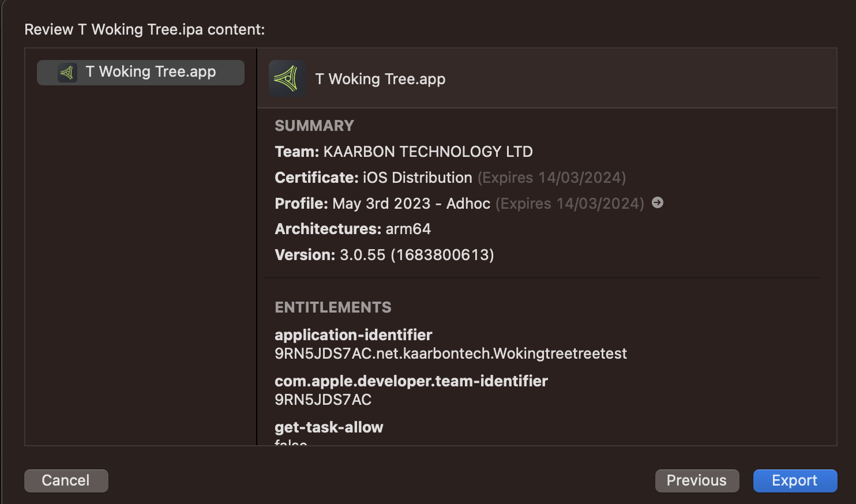Viewport: 856px width, 504px height.
Task: Click the arm64 architectures entry
Action: click(408, 229)
